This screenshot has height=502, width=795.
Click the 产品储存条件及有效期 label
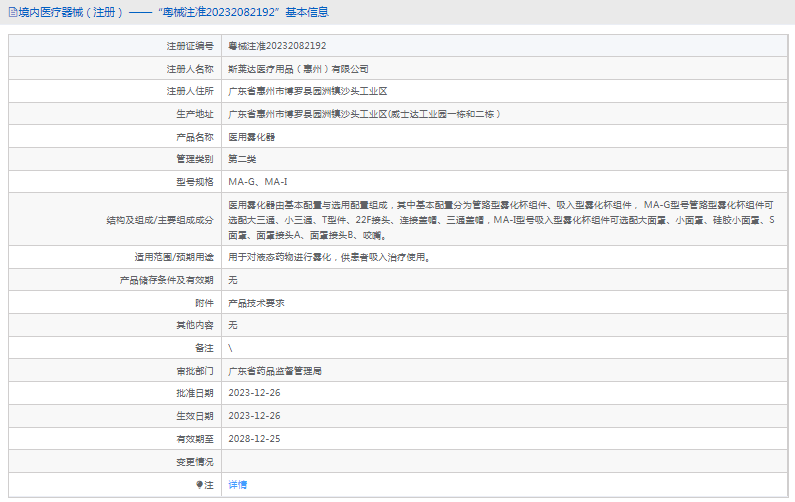(166, 280)
